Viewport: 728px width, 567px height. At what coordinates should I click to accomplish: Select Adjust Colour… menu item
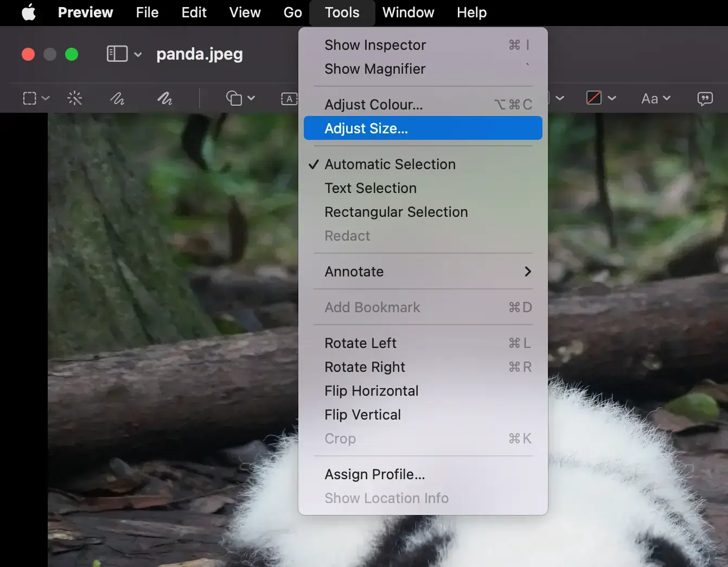(x=423, y=105)
